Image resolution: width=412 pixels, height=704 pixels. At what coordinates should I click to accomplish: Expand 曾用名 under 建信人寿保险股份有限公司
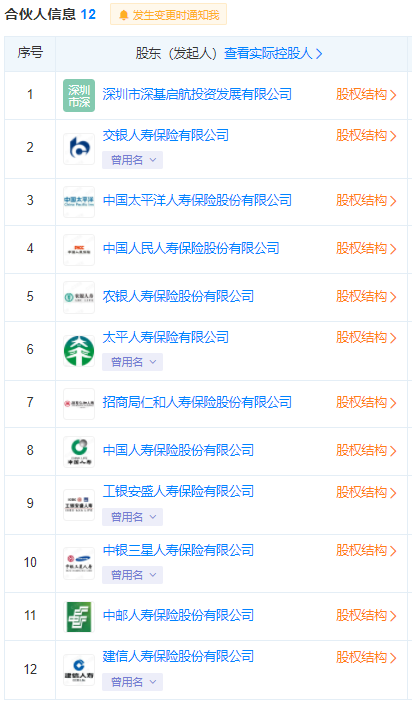click(132, 682)
